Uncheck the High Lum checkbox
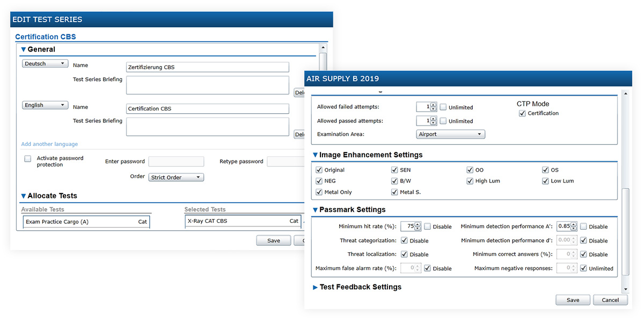644x322 pixels. coord(470,181)
